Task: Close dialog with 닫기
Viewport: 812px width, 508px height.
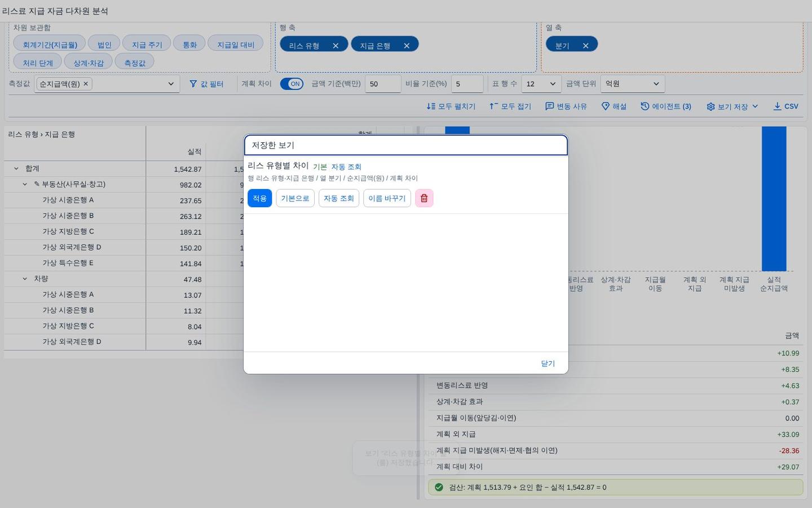Action: 548,364
